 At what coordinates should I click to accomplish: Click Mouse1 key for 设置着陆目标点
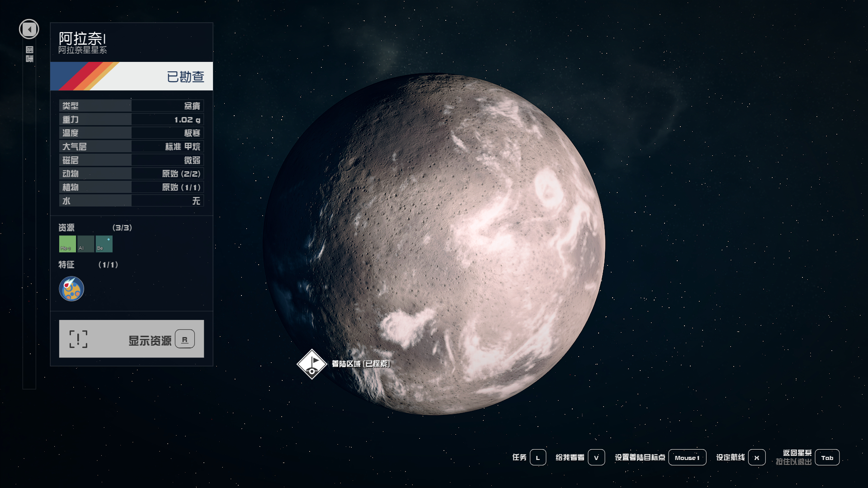point(687,457)
